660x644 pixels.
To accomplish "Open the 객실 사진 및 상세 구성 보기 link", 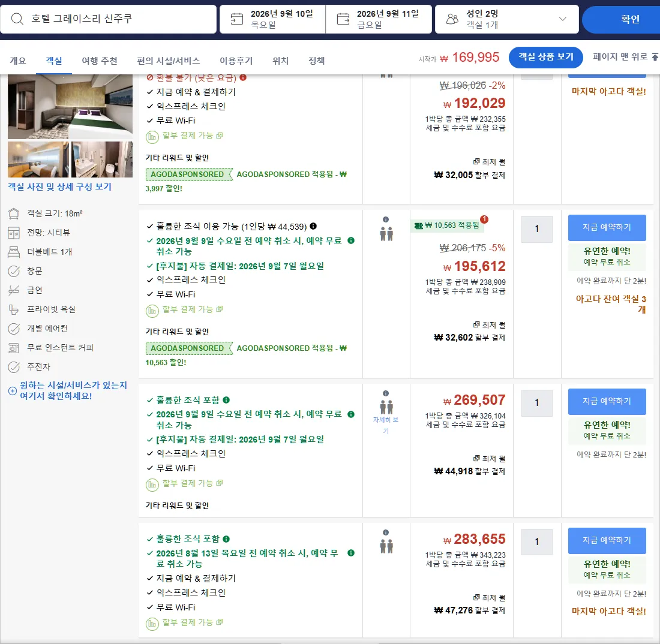I will pos(59,186).
